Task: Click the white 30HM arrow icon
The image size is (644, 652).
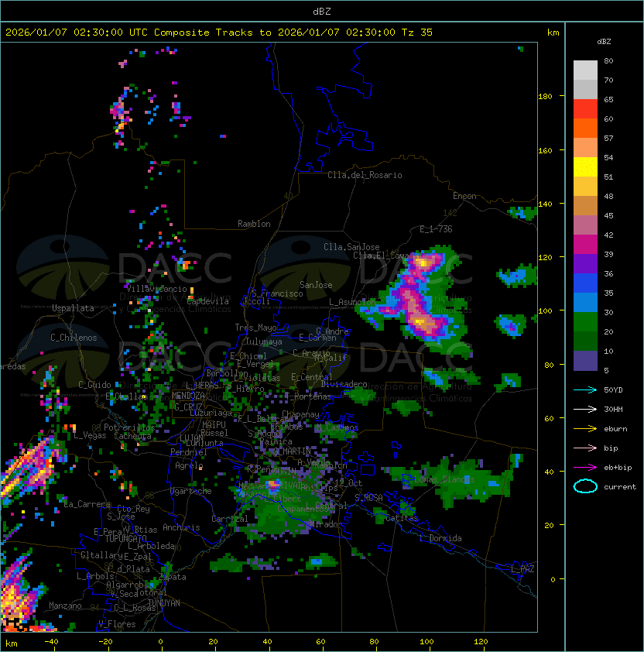Action: (x=585, y=409)
